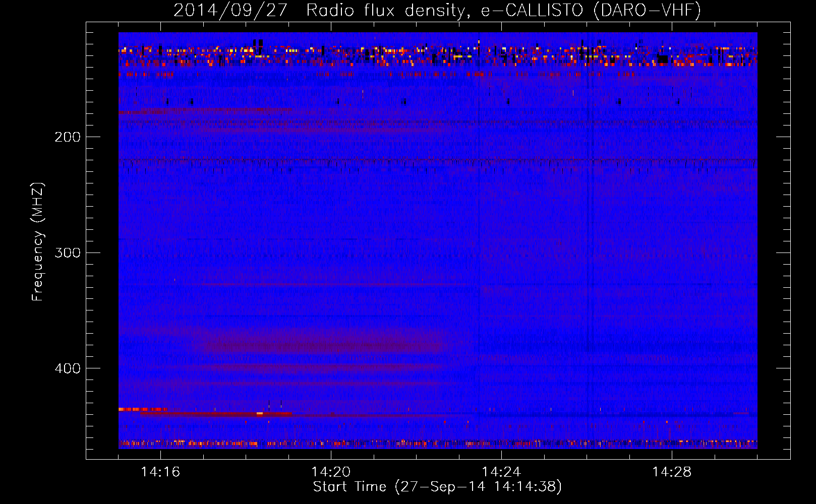Click the 'Frequency (MHZ)' axis label
Screen dimensions: 816x504
(x=38, y=242)
